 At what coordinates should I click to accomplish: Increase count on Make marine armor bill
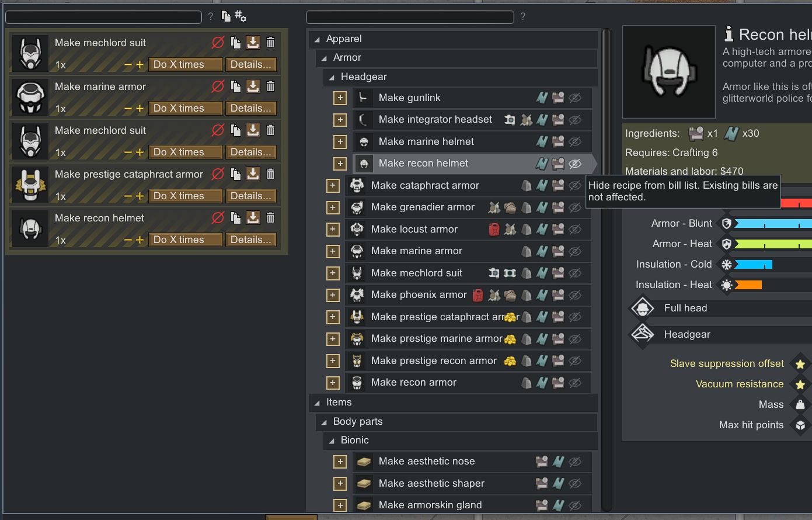point(140,109)
